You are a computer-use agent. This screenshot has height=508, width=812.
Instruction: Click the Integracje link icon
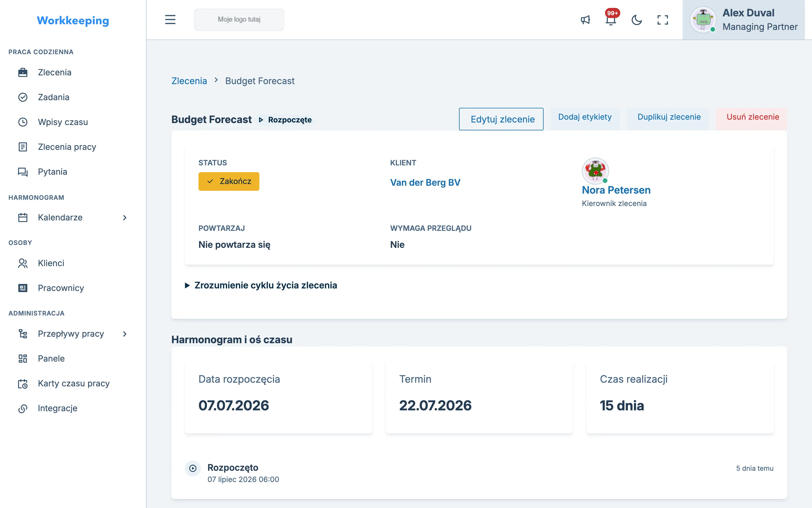(23, 408)
